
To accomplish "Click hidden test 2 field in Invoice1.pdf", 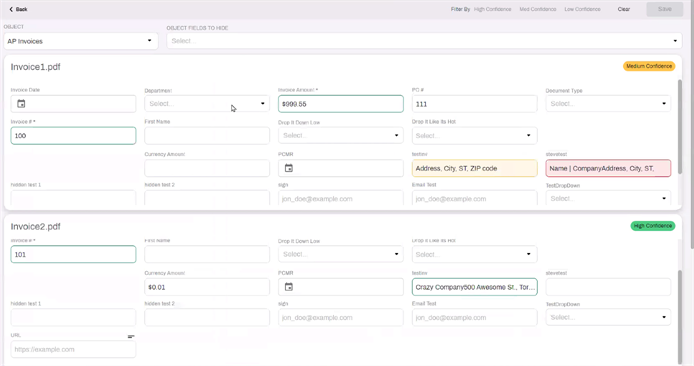I will click(x=207, y=198).
